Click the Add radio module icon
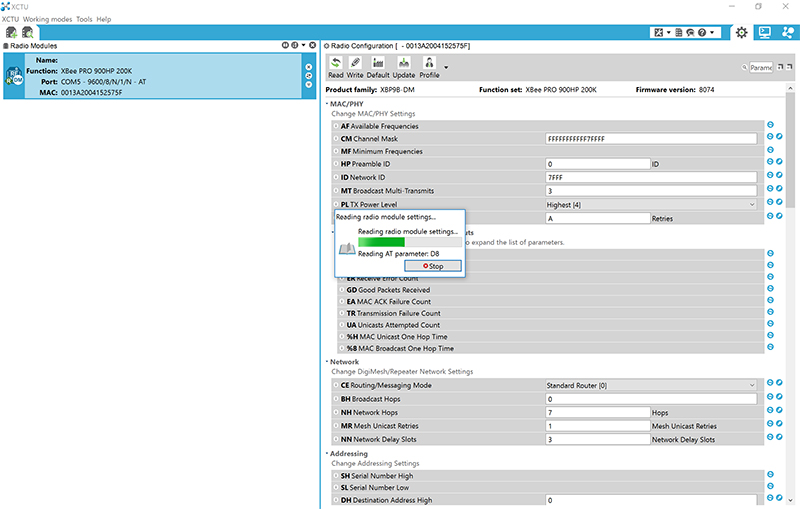Image resolution: width=800 pixels, height=509 pixels. point(11,33)
